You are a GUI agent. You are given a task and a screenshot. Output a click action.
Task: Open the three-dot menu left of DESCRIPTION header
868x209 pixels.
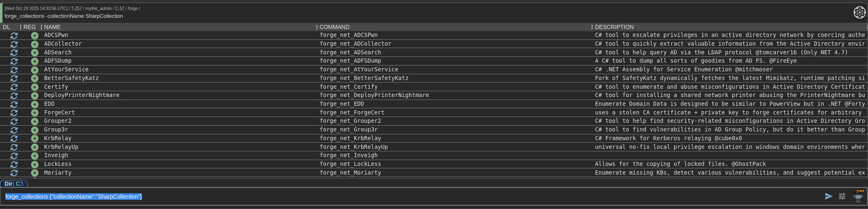(592, 27)
